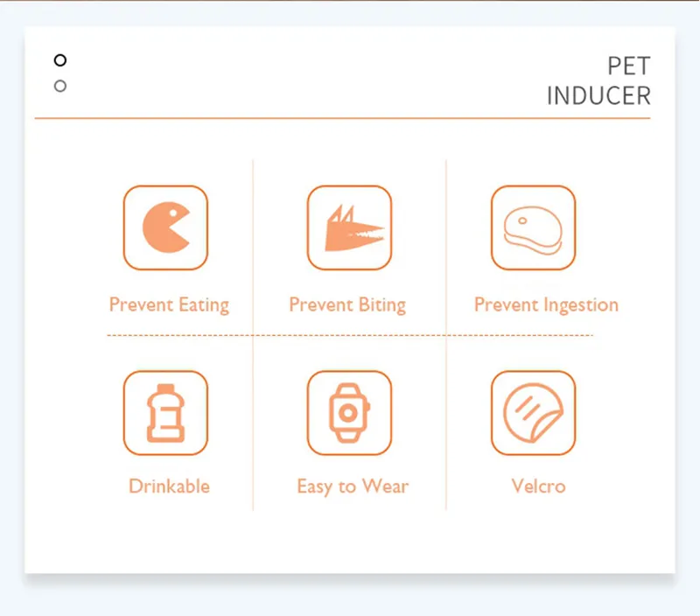Image resolution: width=700 pixels, height=616 pixels.
Task: Click the word "PET" in the header
Action: tap(628, 66)
